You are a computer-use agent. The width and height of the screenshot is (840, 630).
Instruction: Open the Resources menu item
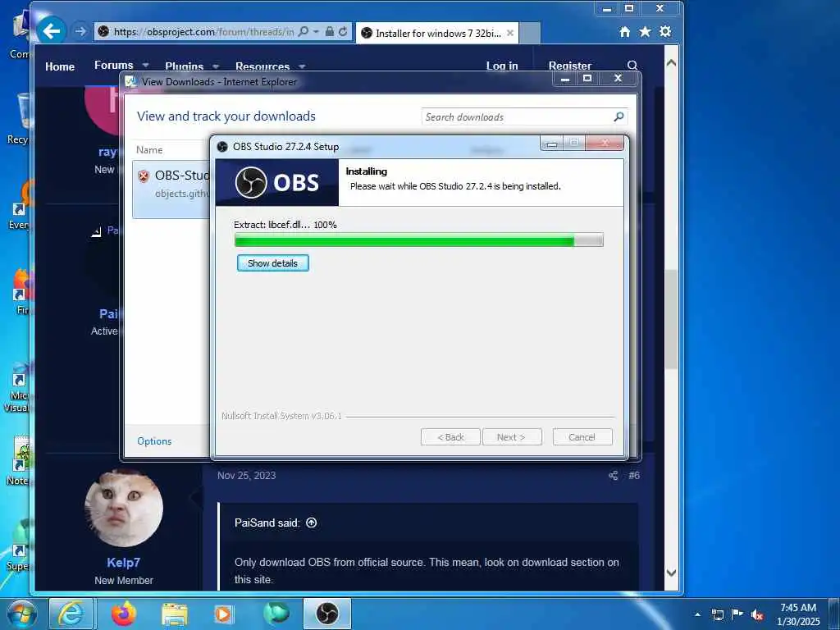point(262,66)
